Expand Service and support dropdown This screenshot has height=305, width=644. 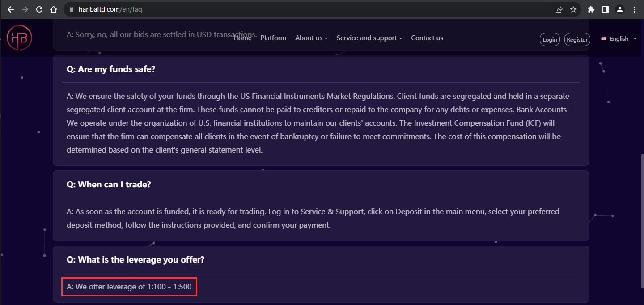pos(369,38)
